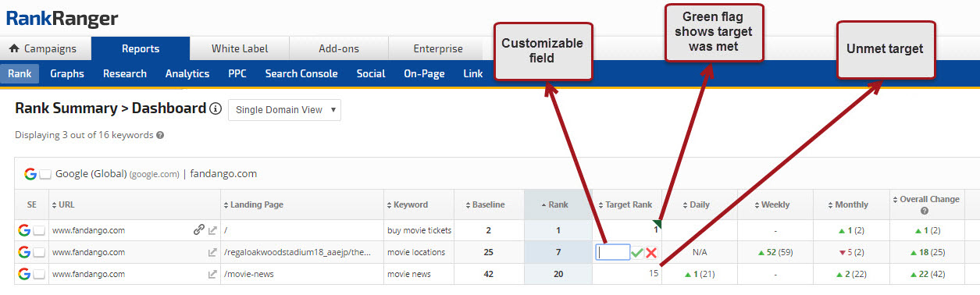
Task: Click the Google icon in movie locations row
Action: click(x=24, y=252)
